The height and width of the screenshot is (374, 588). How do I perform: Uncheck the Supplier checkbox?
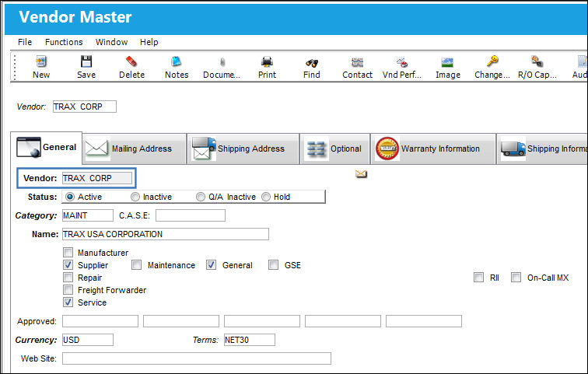[x=68, y=265]
